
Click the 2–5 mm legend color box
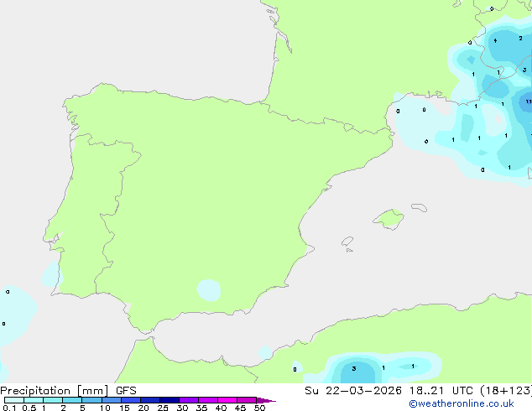(x=72, y=400)
